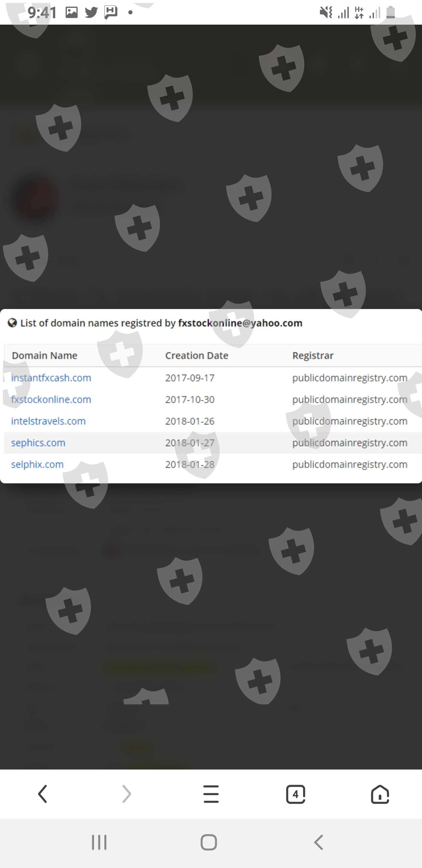Tap the fxstockonline@yahoo.com email text

point(240,323)
